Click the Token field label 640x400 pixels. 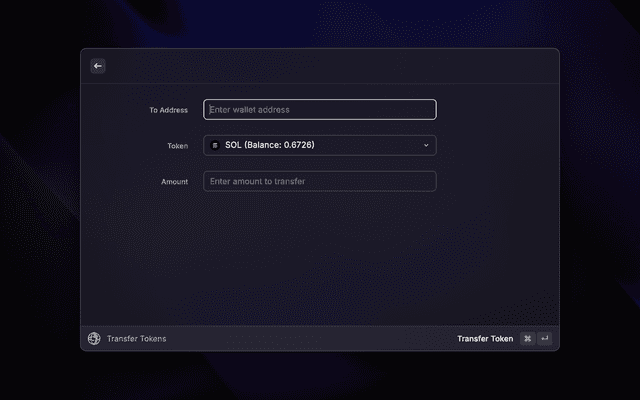tap(177, 146)
